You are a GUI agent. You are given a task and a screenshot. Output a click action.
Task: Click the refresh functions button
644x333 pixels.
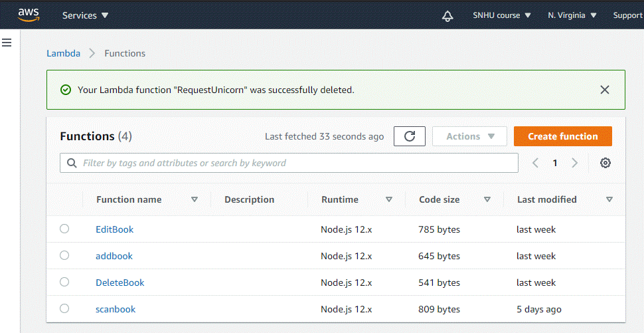point(410,136)
